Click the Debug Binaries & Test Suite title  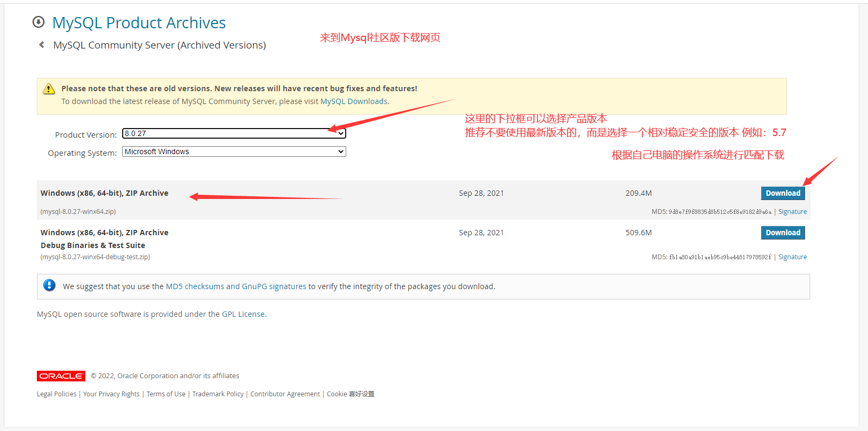93,245
